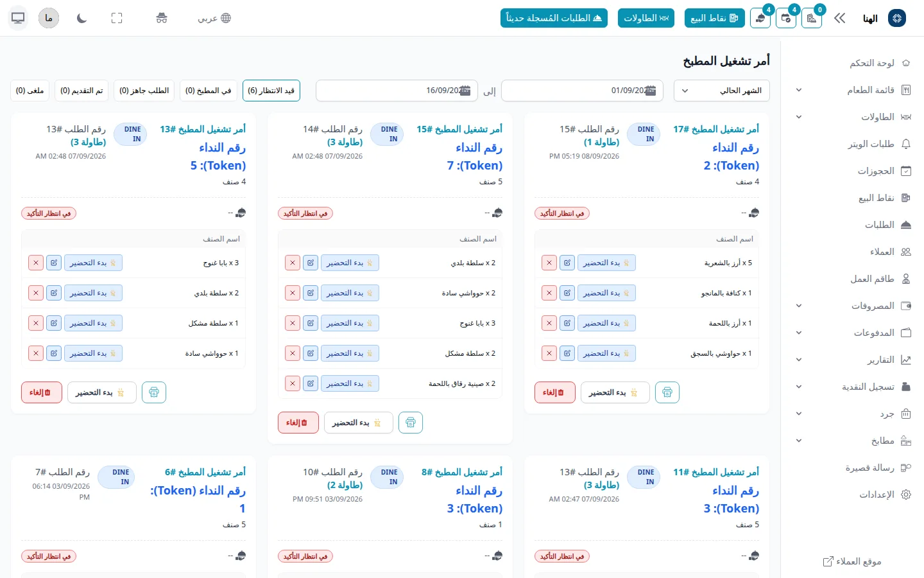The width and height of the screenshot is (924, 578).
Task: Remove صينية ورق باللحمة with its X icon
Action: (293, 383)
